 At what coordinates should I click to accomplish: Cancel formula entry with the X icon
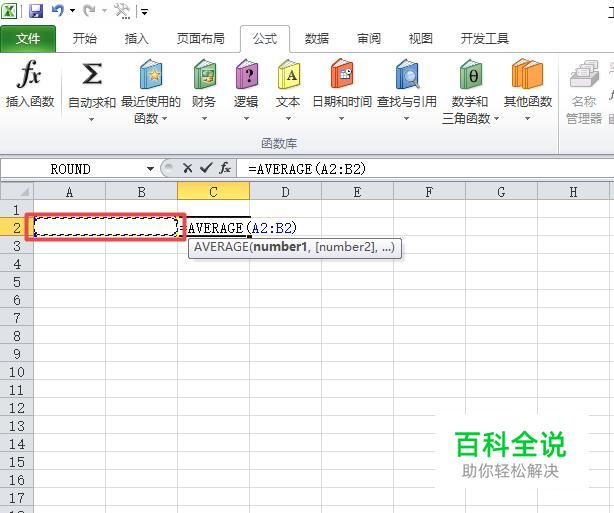(188, 168)
